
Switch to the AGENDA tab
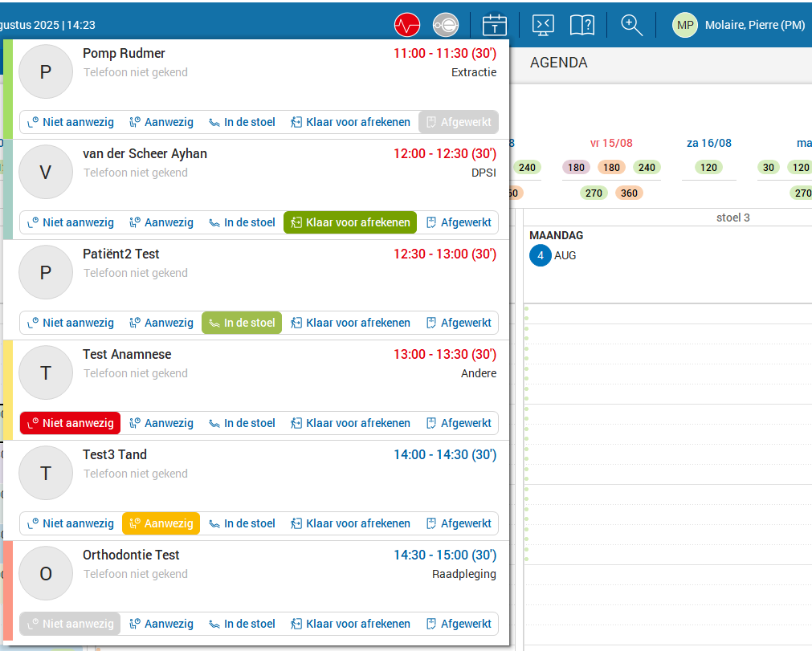coord(558,63)
